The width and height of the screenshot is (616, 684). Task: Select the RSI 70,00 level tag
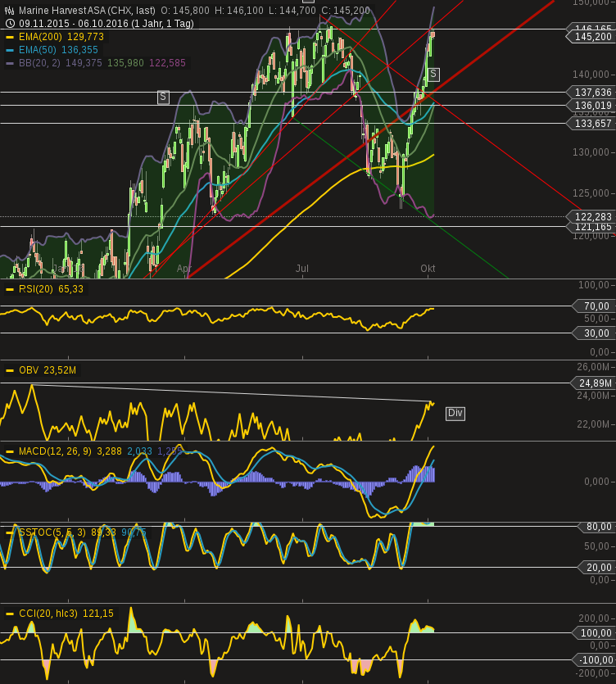594,306
